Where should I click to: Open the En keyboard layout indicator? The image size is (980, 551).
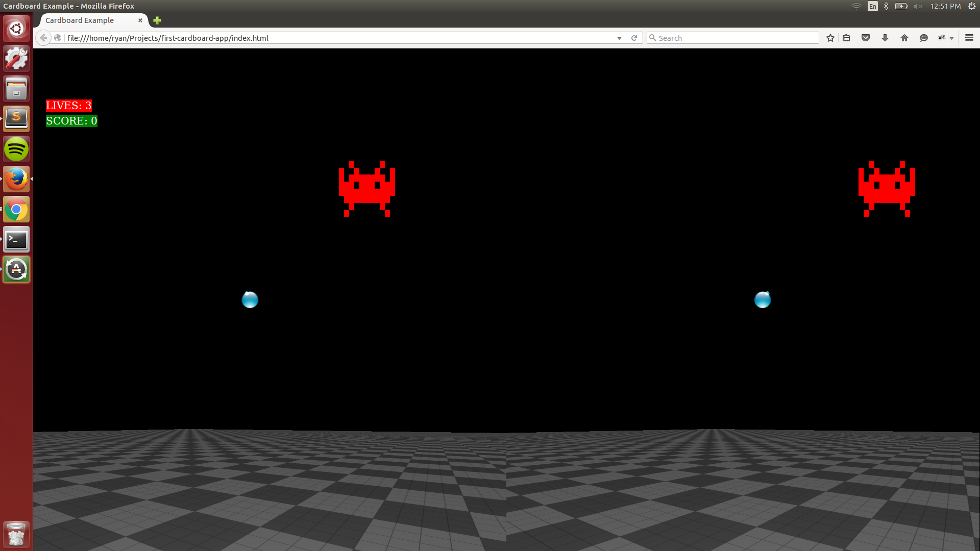point(873,6)
